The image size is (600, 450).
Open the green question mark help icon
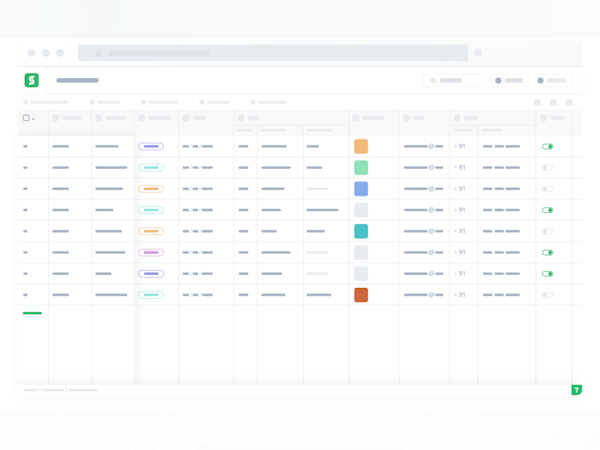pos(577,390)
